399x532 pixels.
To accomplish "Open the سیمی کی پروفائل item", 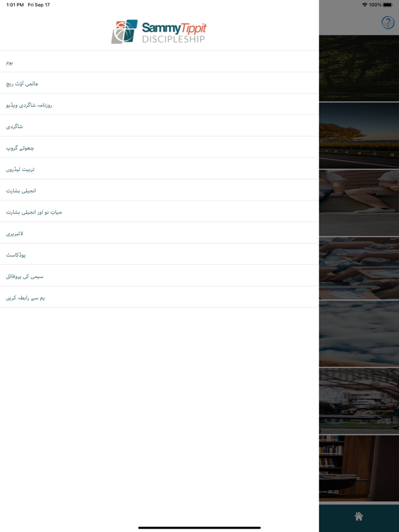I will 159,276.
